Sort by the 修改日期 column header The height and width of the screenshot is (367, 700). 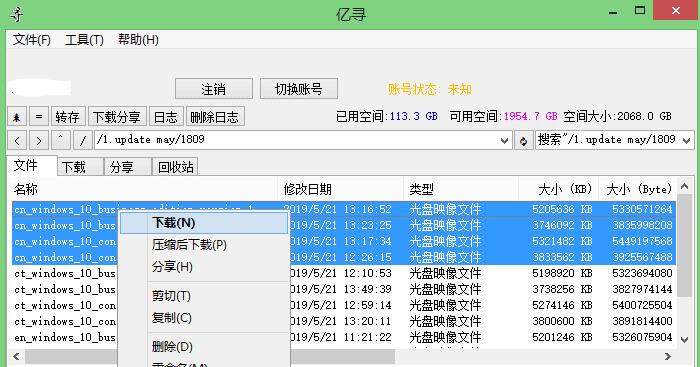341,189
